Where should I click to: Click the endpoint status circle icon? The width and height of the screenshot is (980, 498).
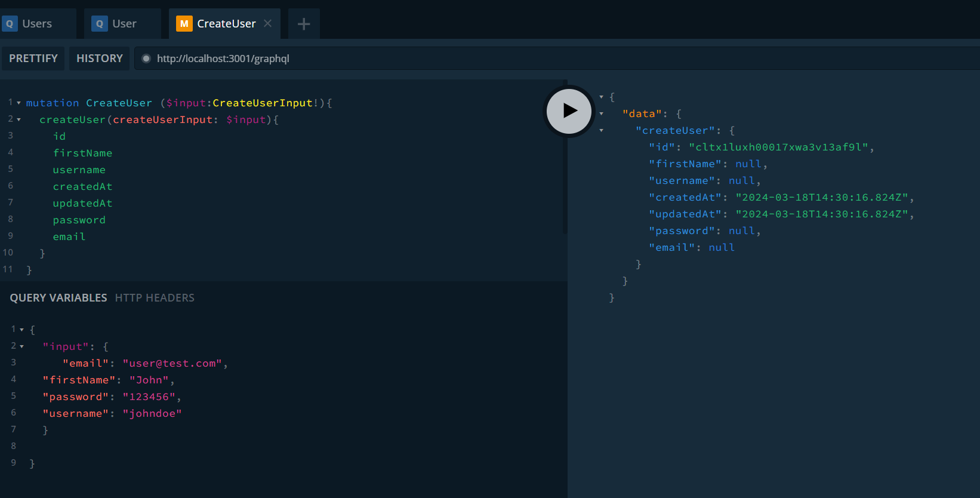click(x=146, y=59)
